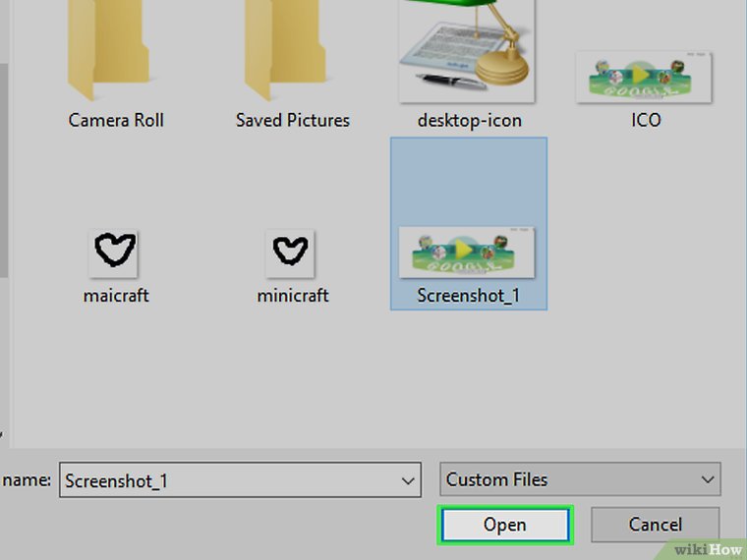Select the minicraft heart icon
The image size is (747, 560).
coord(290,253)
